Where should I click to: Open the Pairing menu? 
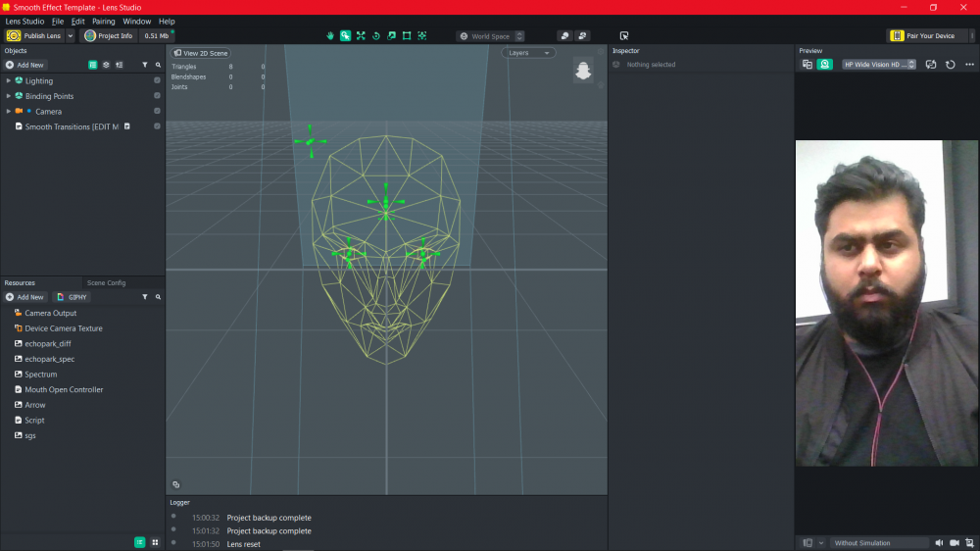tap(104, 21)
